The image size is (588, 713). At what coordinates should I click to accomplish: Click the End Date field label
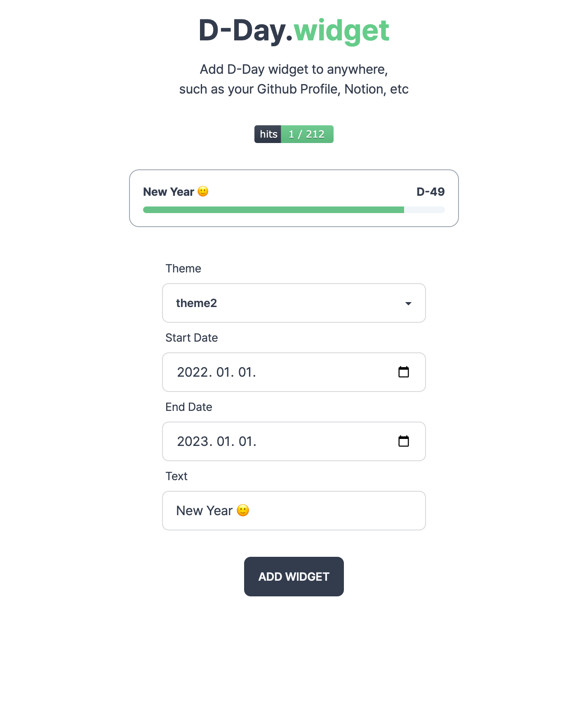click(x=189, y=407)
